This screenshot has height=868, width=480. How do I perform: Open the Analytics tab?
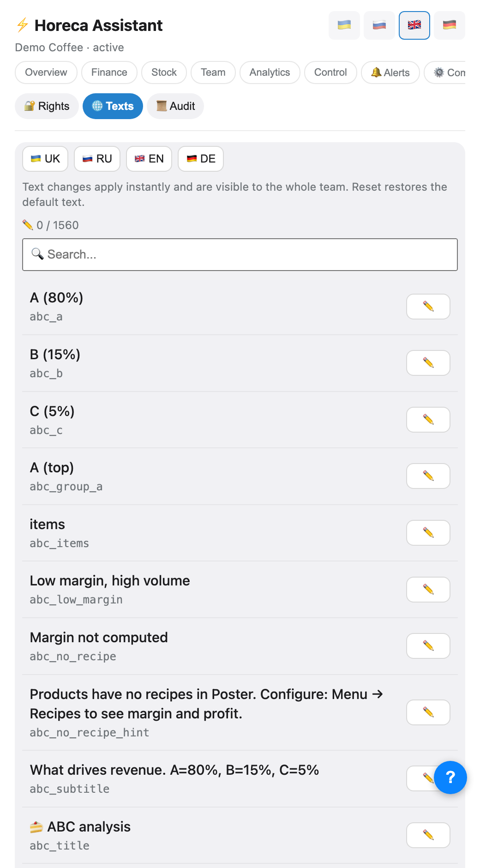tap(270, 72)
